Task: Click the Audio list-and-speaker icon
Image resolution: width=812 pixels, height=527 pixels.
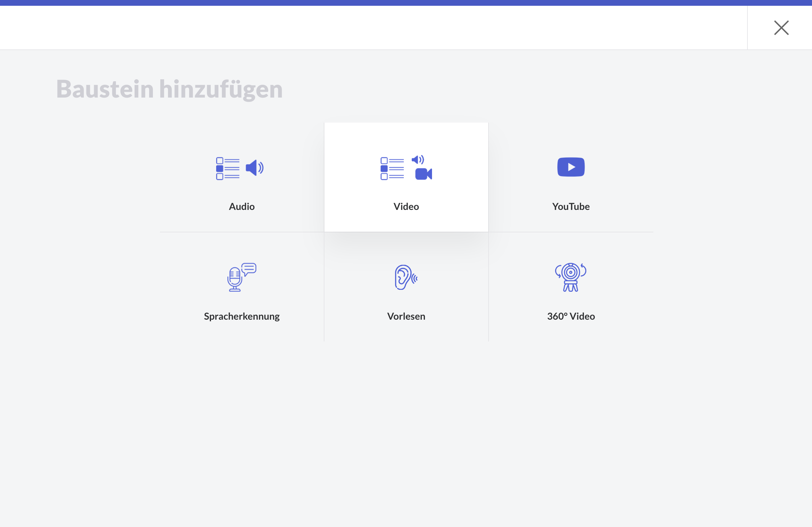Action: tap(240, 168)
